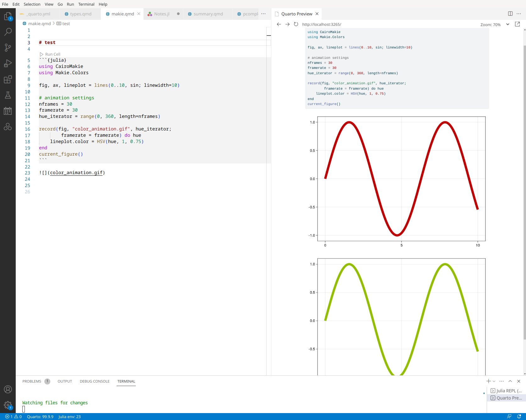
Task: Go back in Quarto Preview browser
Action: (279, 24)
